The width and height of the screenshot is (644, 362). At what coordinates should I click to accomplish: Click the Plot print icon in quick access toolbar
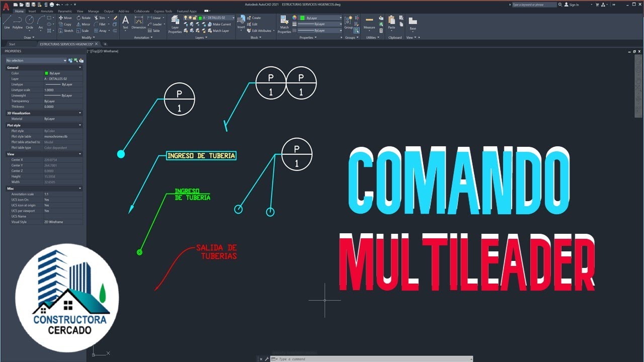[x=51, y=4]
